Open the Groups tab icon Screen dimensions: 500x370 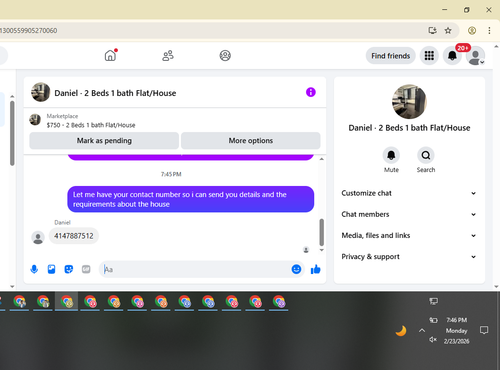225,55
